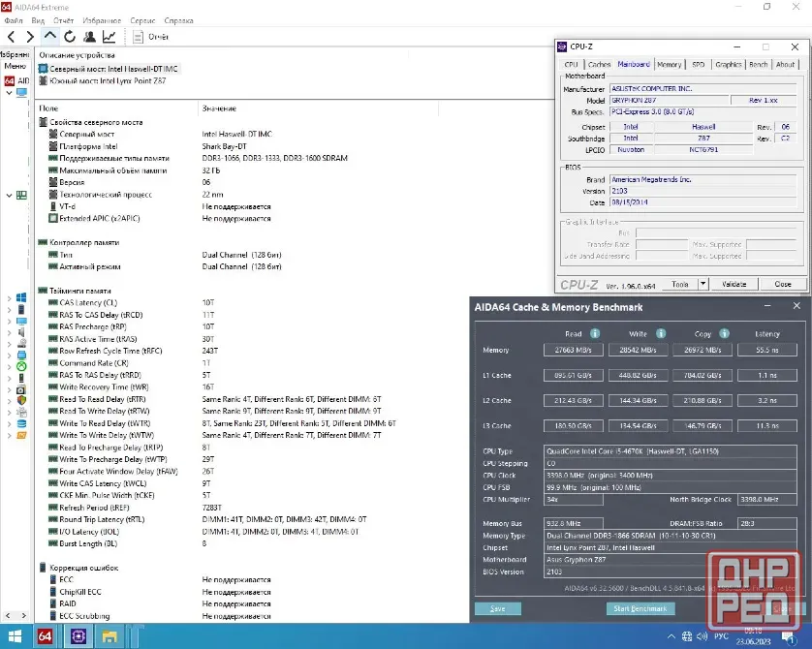Click the Forward navigation arrow
The height and width of the screenshot is (649, 812).
tap(30, 37)
